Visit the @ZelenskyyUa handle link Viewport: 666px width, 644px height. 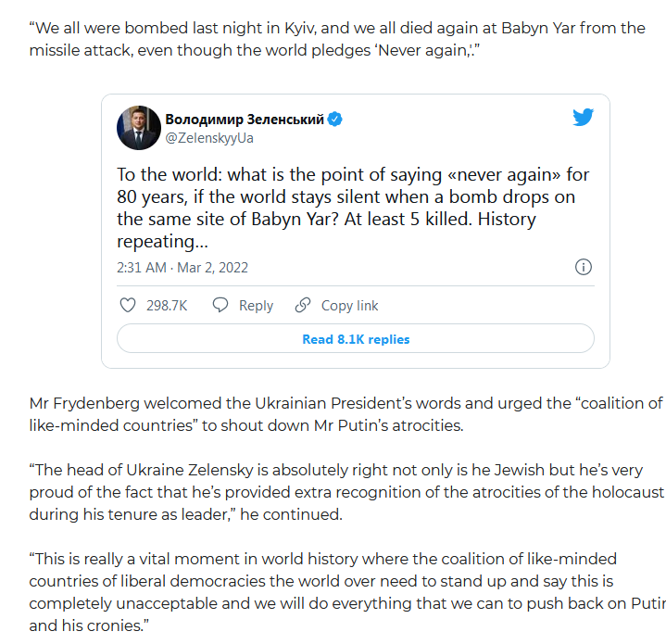[209, 138]
